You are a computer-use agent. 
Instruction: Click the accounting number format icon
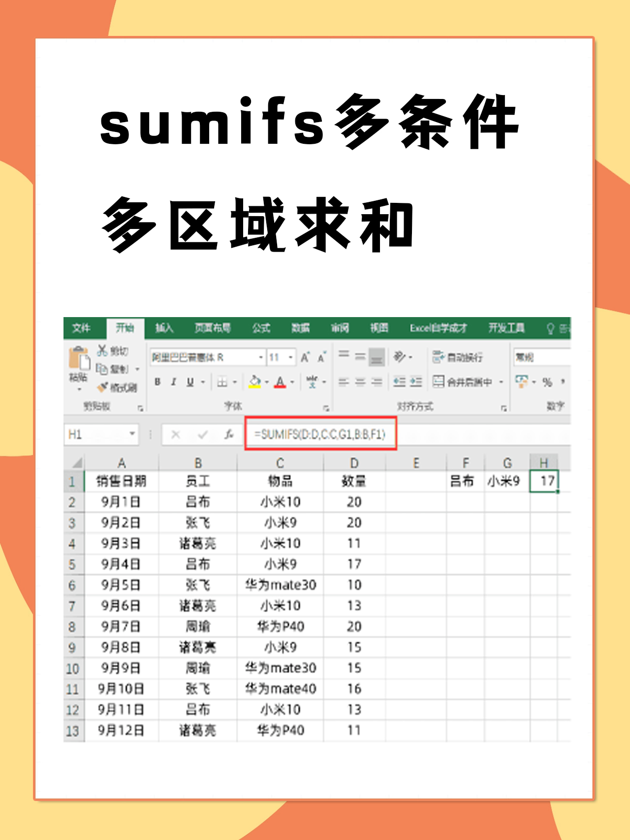point(522,381)
